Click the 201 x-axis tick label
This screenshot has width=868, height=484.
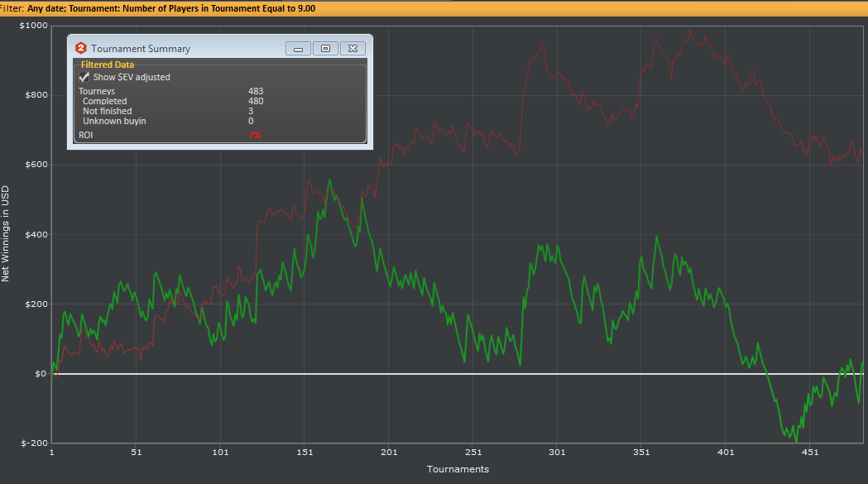click(389, 453)
